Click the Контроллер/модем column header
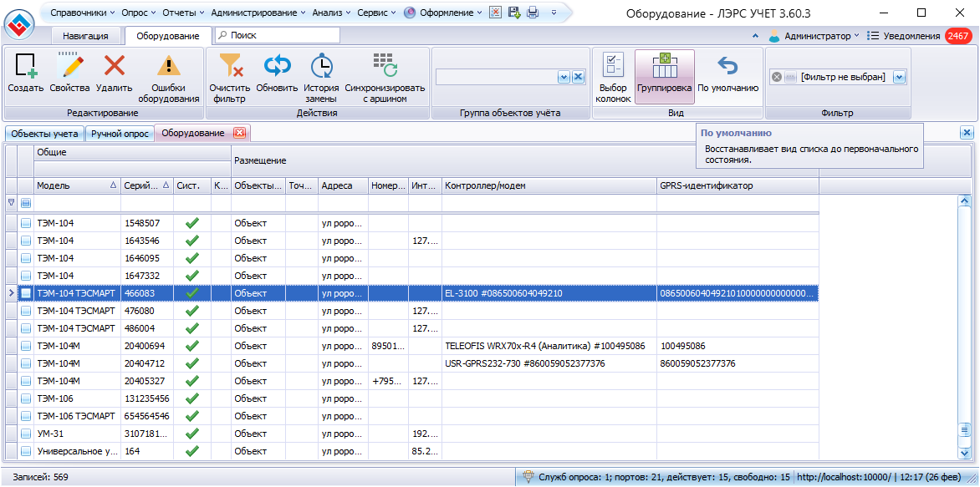Screen dimensions: 980x487 pos(549,185)
